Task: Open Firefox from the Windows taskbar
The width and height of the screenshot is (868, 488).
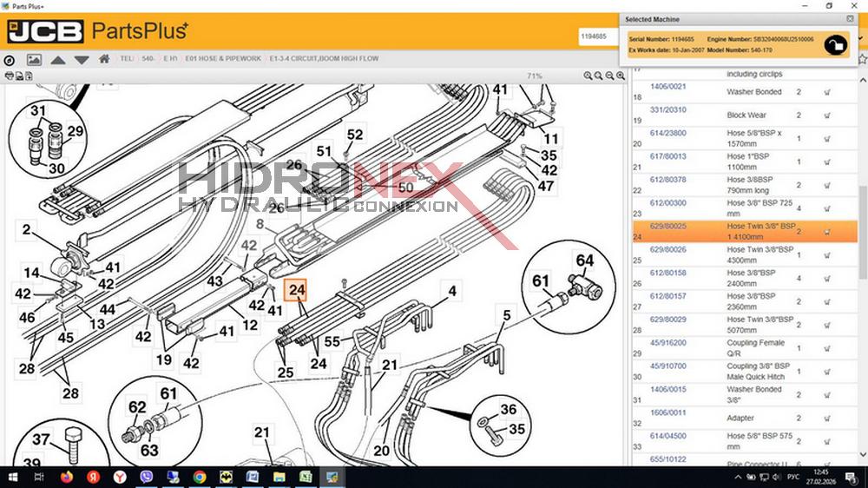Action: [x=68, y=477]
